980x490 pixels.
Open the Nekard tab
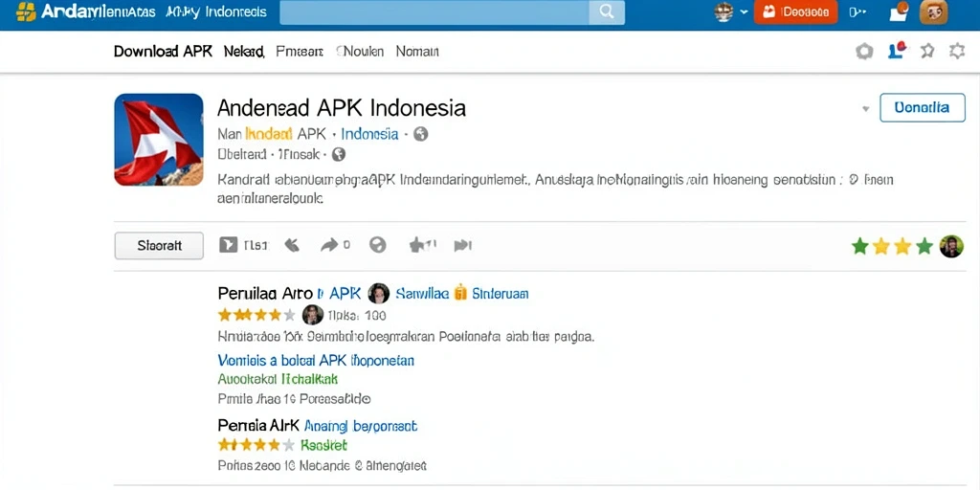tap(244, 52)
